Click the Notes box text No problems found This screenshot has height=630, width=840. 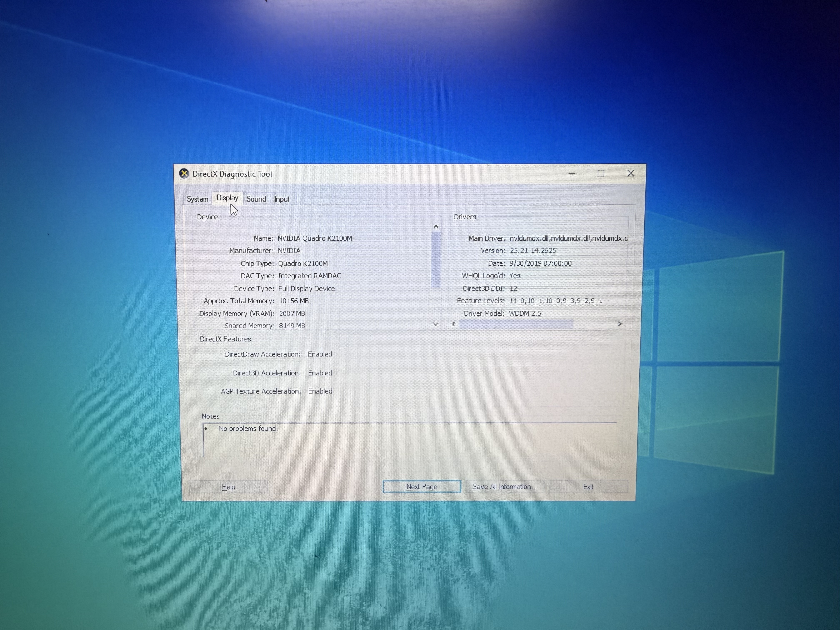248,429
